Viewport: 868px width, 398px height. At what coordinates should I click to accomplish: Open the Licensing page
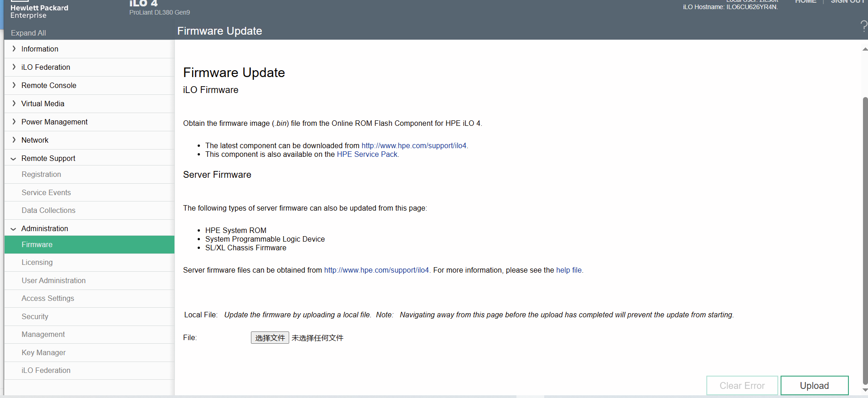(x=37, y=263)
